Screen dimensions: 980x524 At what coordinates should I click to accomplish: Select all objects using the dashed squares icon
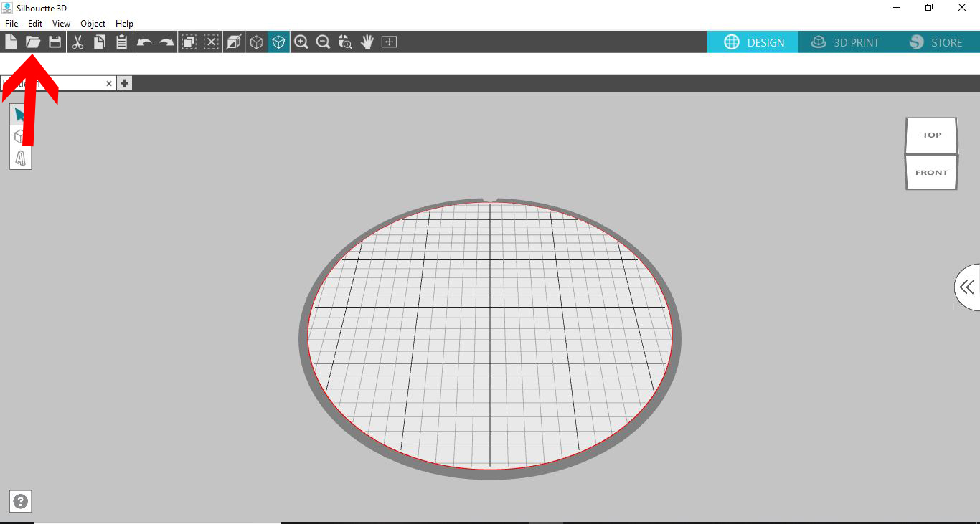(189, 42)
